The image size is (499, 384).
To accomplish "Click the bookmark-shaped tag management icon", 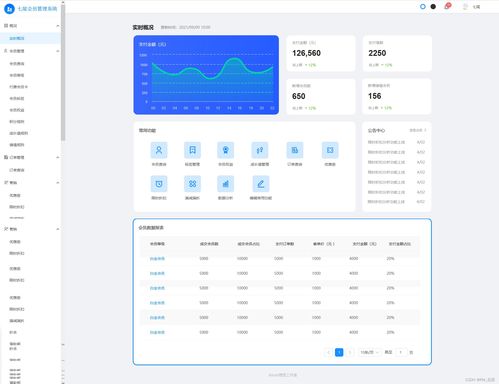I will 192,150.
